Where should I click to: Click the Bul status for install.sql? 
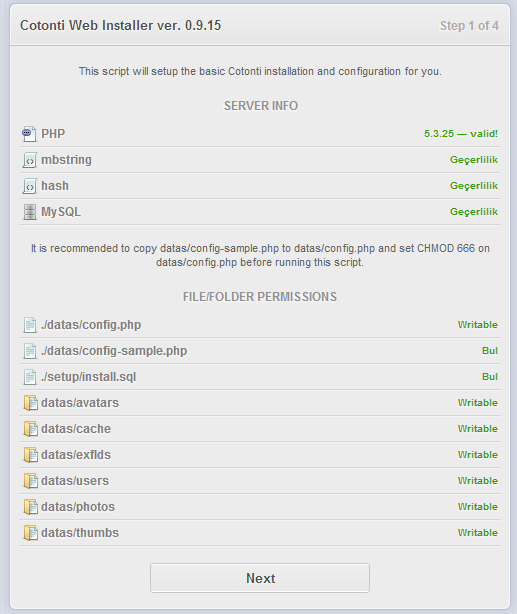(490, 376)
